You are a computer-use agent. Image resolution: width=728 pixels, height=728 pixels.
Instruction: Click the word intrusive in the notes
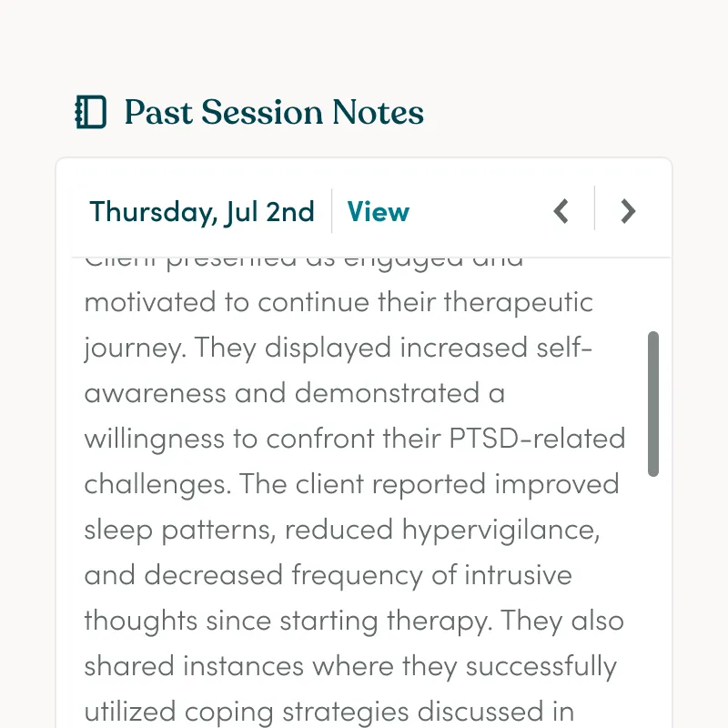click(x=518, y=575)
